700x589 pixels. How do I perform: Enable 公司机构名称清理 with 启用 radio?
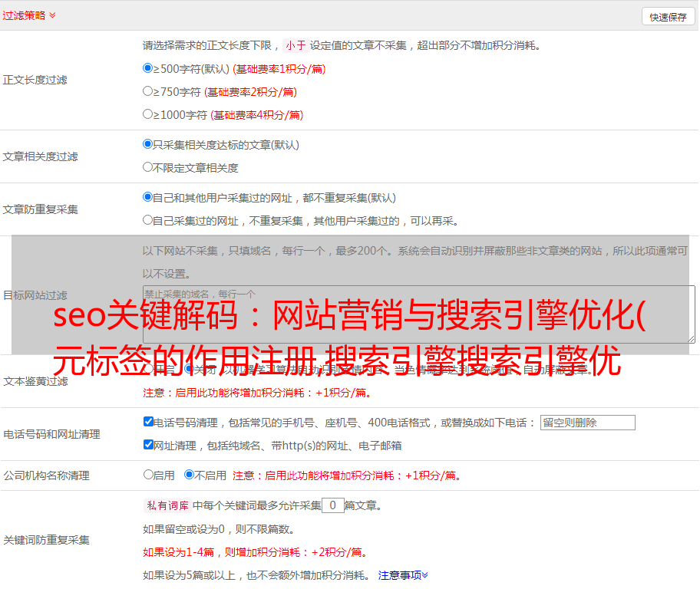(149, 475)
